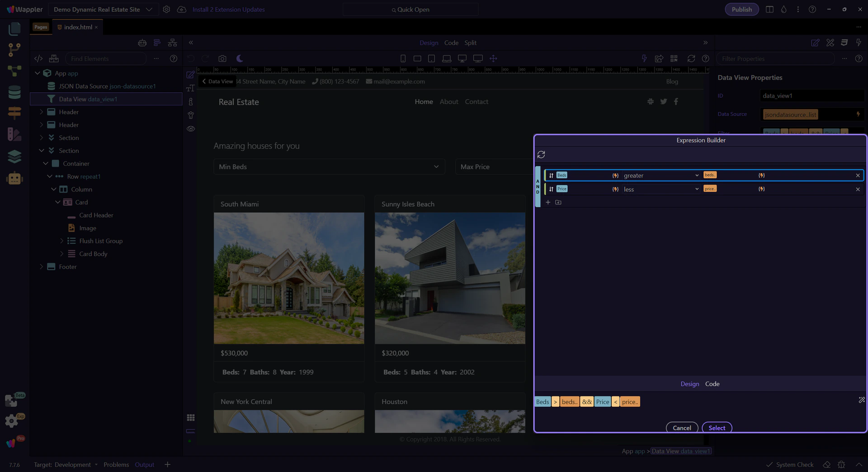Click the Select button

tap(717, 428)
